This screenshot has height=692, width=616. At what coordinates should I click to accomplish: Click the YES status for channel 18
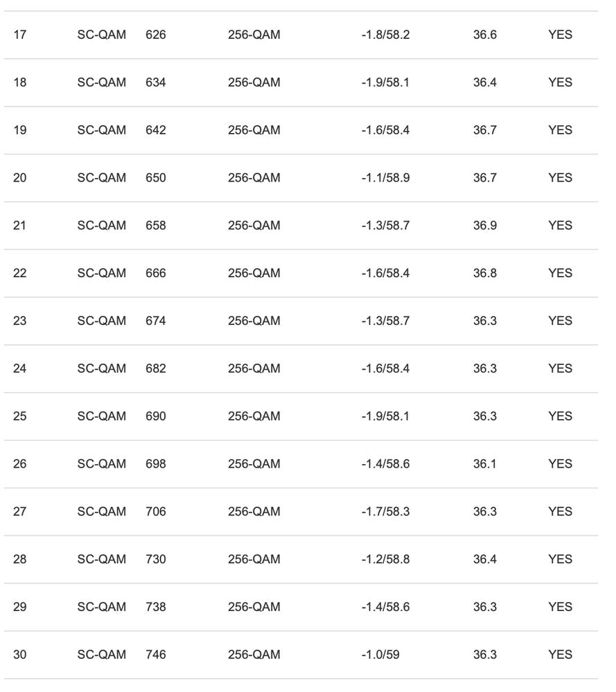[x=560, y=82]
